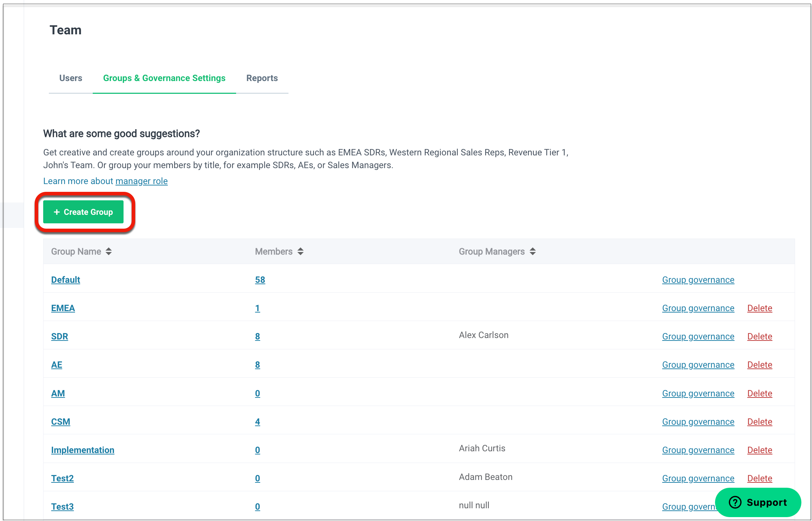
Task: Open Group governance for Default group
Action: tap(698, 280)
